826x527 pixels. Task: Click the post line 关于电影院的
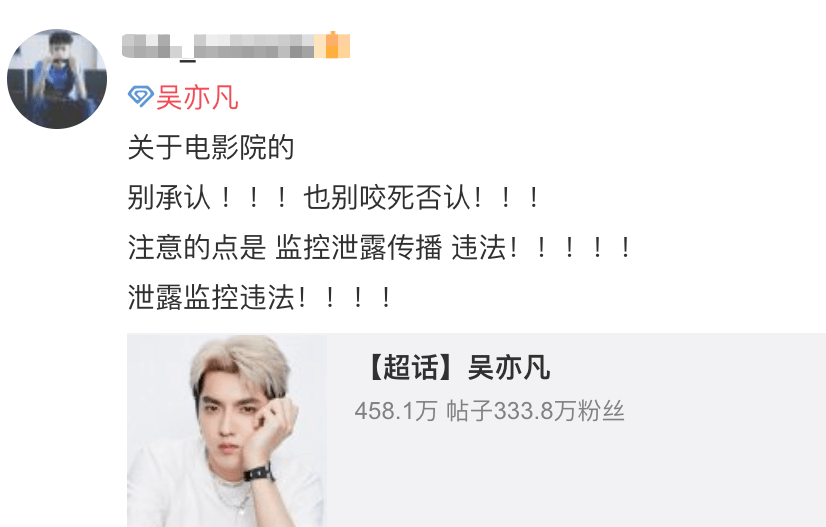211,148
